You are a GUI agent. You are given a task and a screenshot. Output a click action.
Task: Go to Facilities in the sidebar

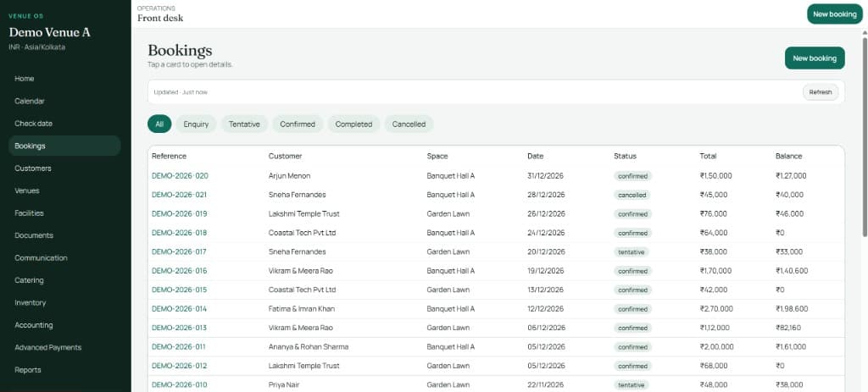point(64,213)
